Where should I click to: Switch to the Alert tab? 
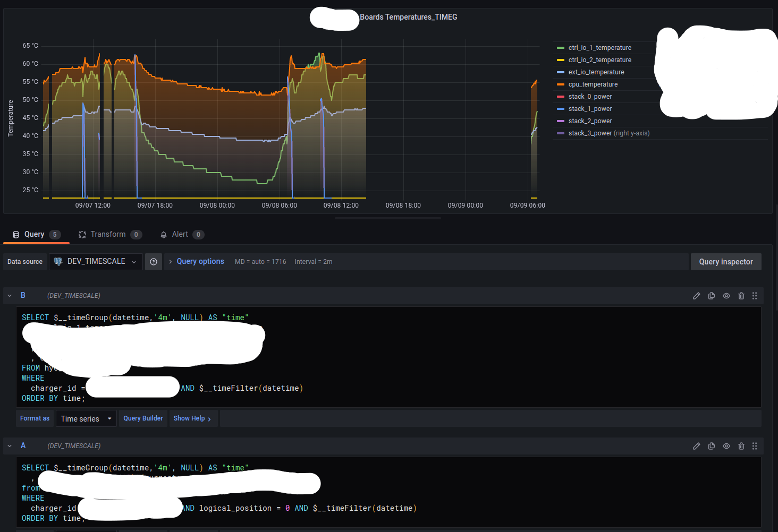180,234
